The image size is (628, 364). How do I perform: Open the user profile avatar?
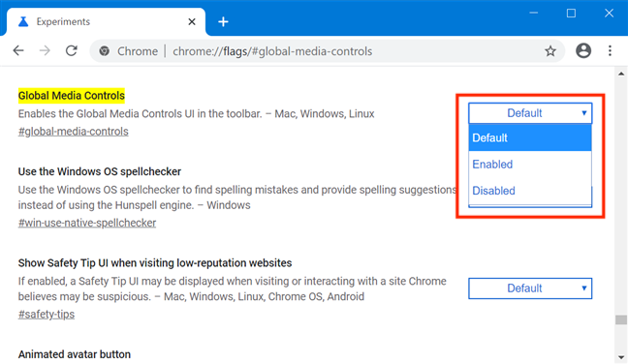point(583,50)
